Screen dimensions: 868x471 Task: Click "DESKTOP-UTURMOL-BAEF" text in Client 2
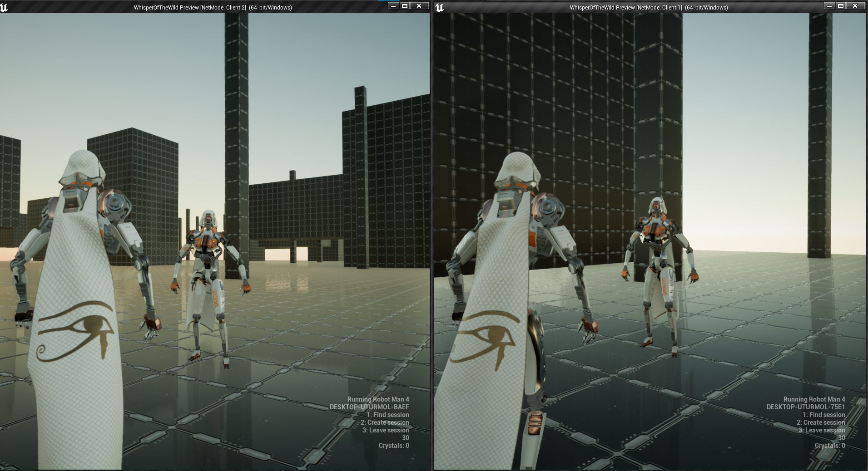[x=369, y=407]
